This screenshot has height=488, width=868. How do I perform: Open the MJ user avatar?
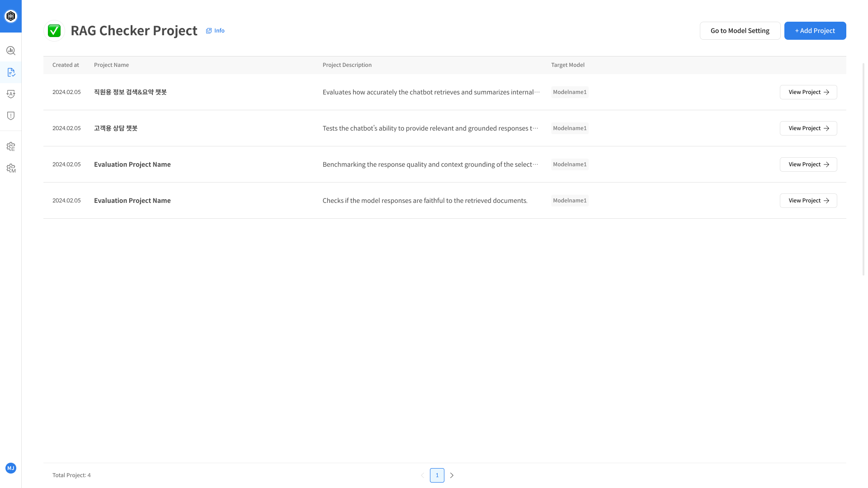[x=11, y=468]
